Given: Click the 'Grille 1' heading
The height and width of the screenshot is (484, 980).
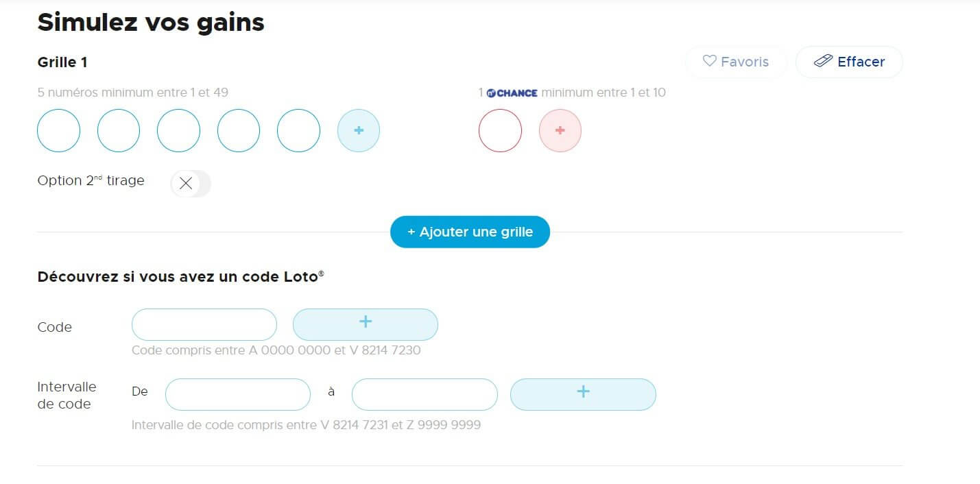Looking at the screenshot, I should [62, 62].
